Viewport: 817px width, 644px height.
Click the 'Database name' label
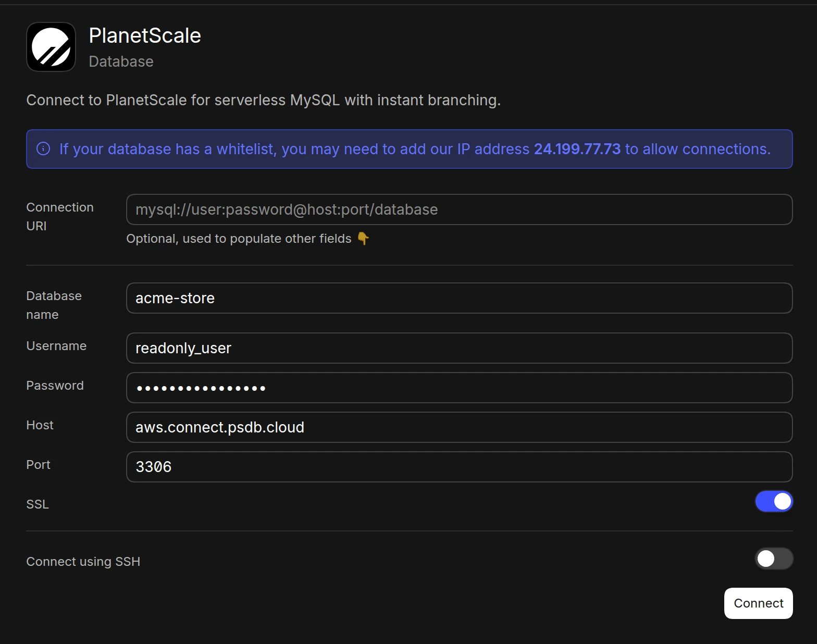pyautogui.click(x=54, y=305)
